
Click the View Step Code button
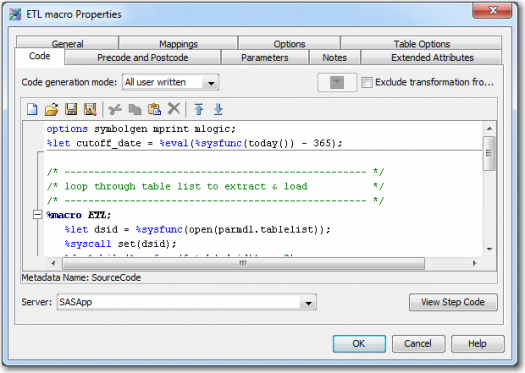click(x=453, y=302)
